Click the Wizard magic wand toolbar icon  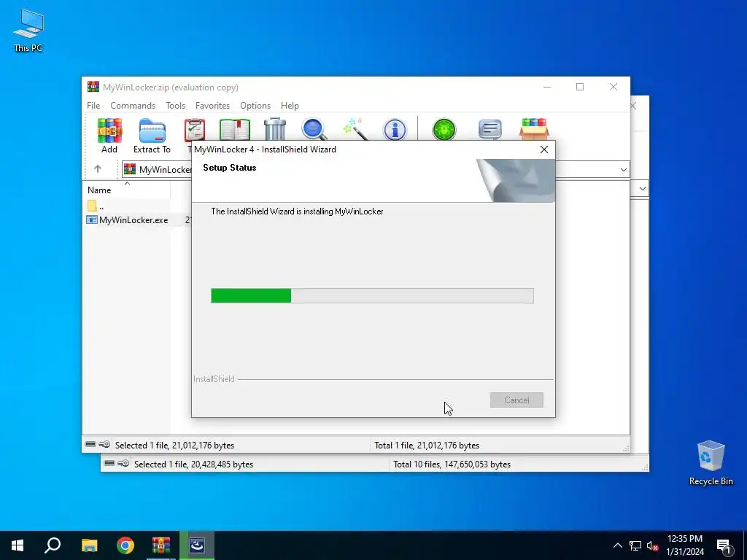[355, 129]
